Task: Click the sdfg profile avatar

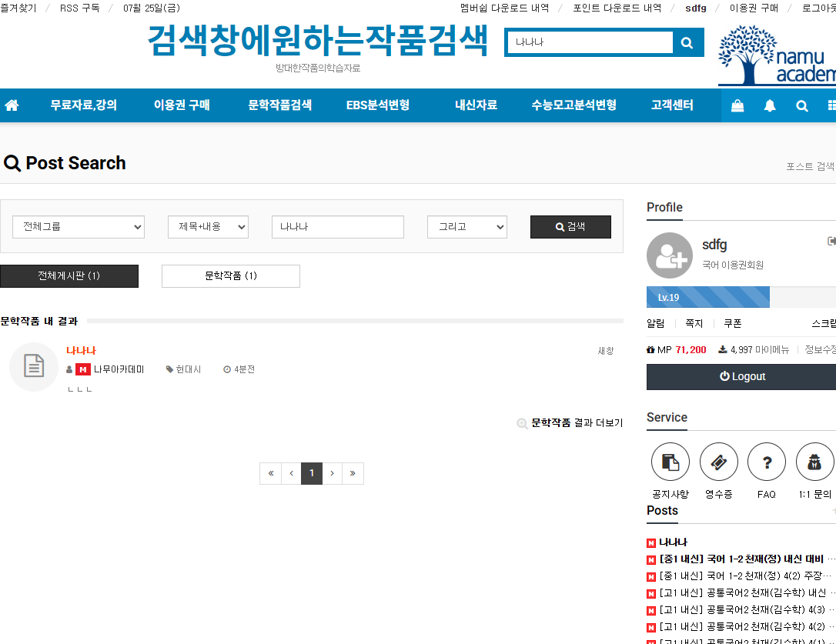Action: (x=670, y=255)
